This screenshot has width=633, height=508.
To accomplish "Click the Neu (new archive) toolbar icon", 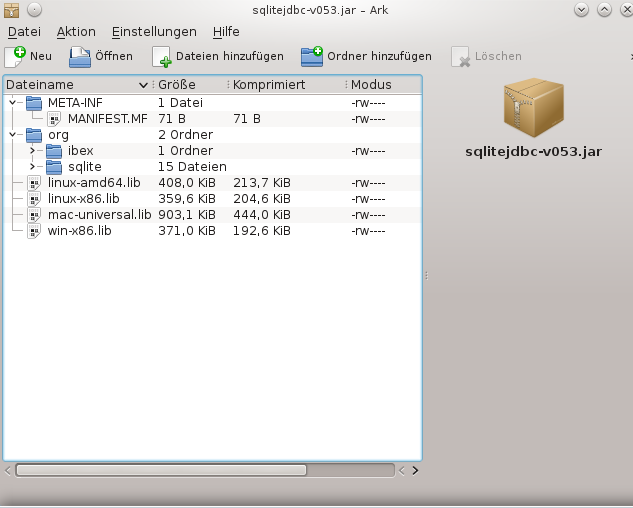I will point(15,56).
